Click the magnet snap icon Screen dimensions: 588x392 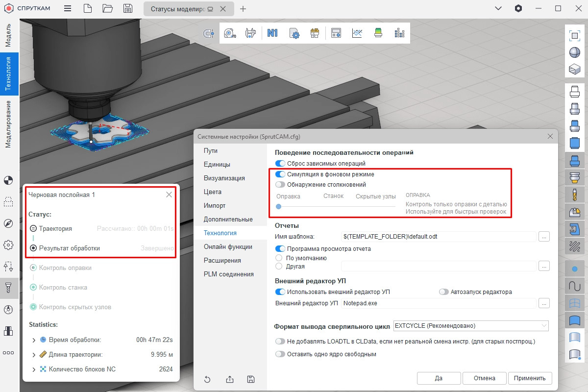coord(209,33)
